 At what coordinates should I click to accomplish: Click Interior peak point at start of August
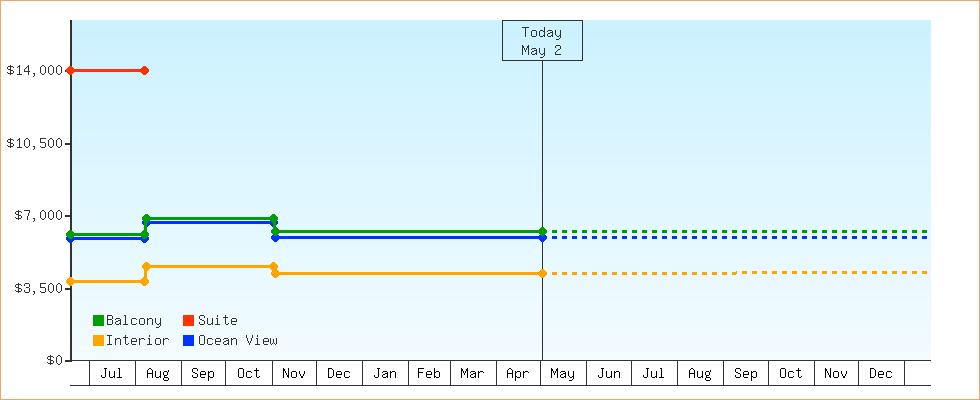click(146, 266)
